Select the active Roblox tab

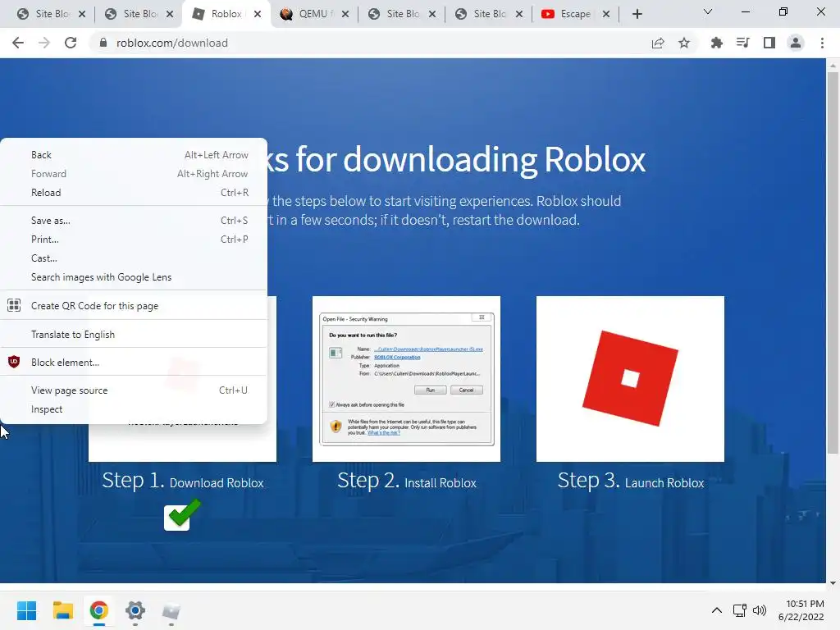click(x=225, y=14)
